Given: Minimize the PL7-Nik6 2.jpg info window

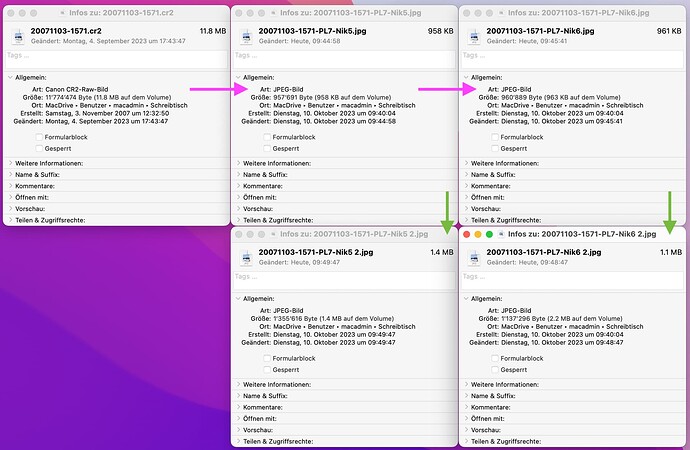Looking at the screenshot, I should pyautogui.click(x=478, y=234).
